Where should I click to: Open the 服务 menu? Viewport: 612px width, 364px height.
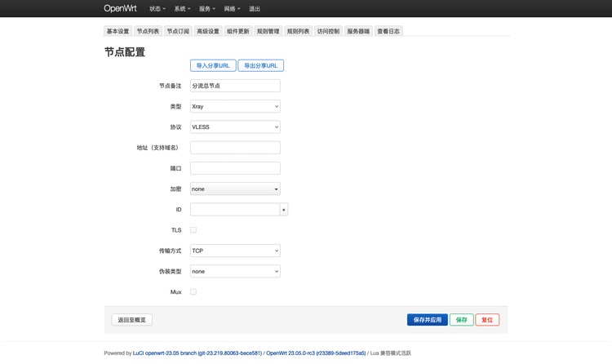click(x=206, y=9)
